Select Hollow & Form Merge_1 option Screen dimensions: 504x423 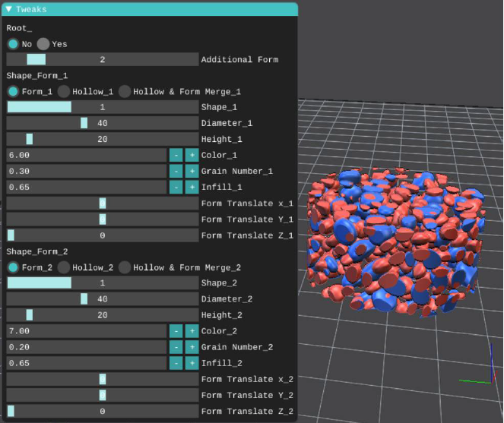pos(124,91)
